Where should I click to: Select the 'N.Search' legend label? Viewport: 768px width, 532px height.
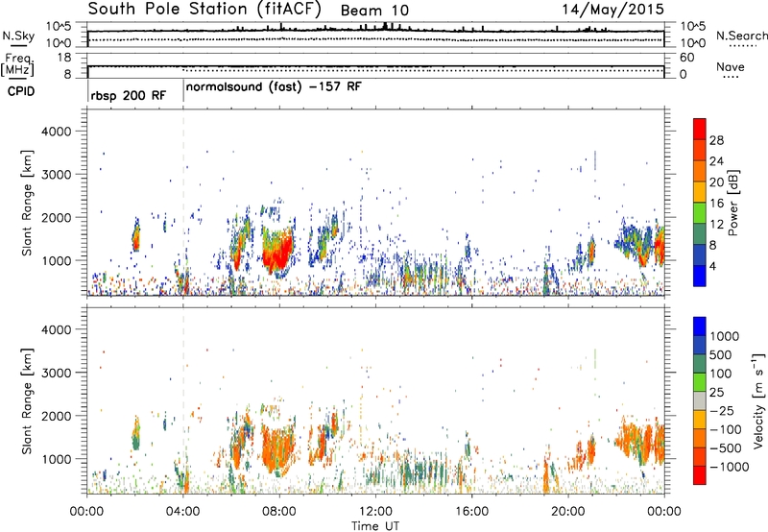coord(741,36)
